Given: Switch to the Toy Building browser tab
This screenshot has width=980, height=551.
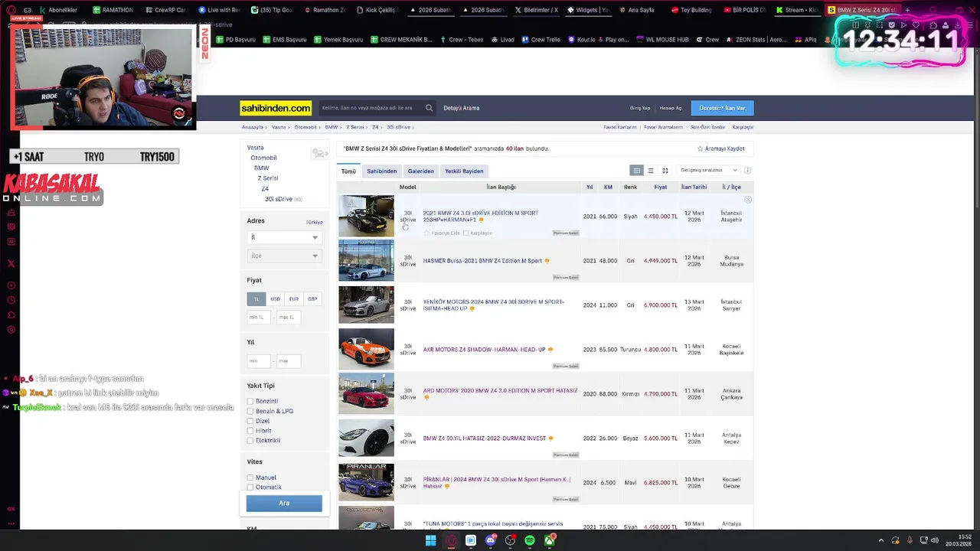Looking at the screenshot, I should pyautogui.click(x=691, y=10).
